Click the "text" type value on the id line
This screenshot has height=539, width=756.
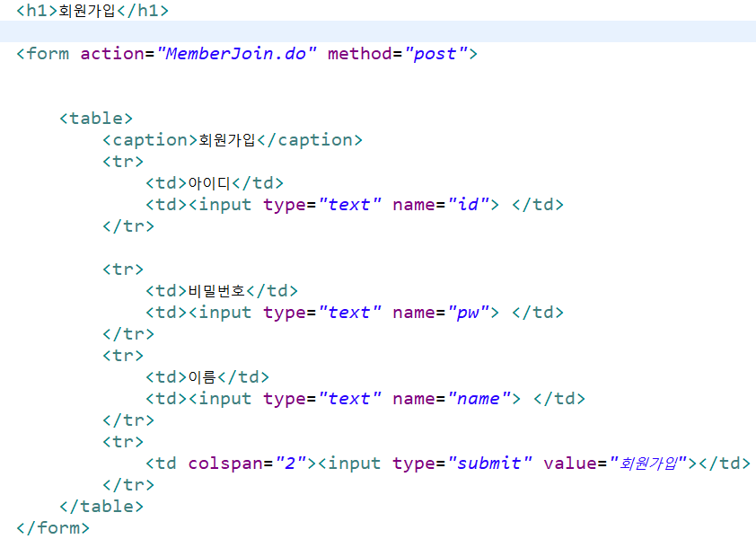coord(350,205)
